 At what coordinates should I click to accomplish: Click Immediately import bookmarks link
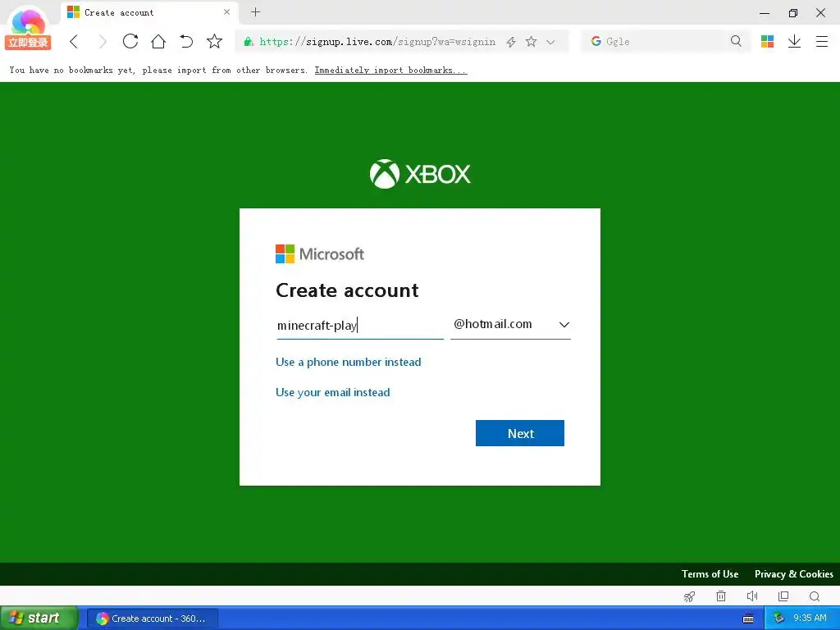(x=390, y=71)
